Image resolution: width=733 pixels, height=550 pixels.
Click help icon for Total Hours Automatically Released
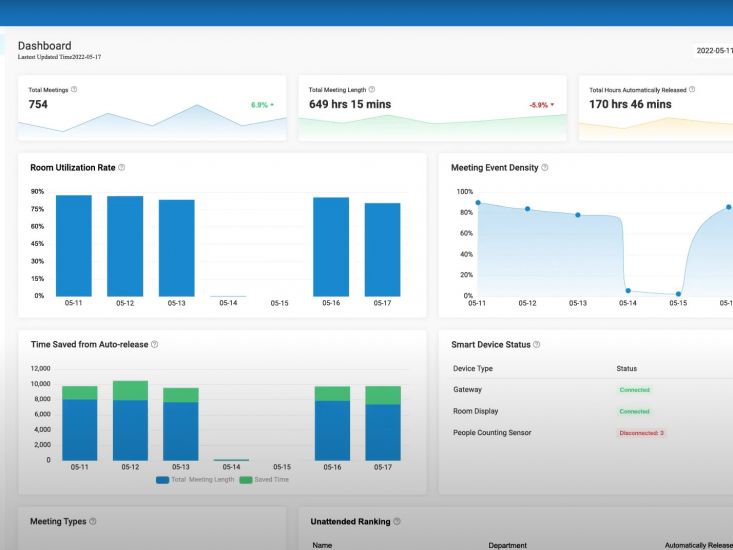692,90
